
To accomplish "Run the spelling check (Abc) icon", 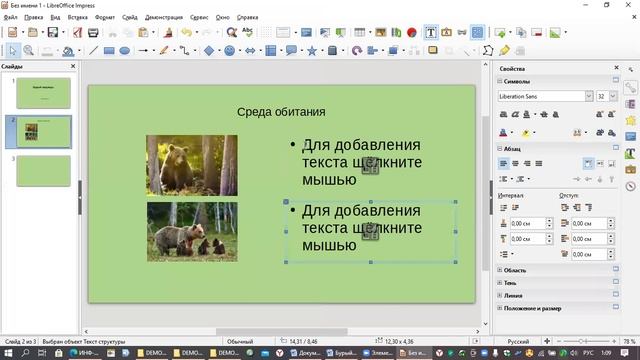I will [247, 32].
